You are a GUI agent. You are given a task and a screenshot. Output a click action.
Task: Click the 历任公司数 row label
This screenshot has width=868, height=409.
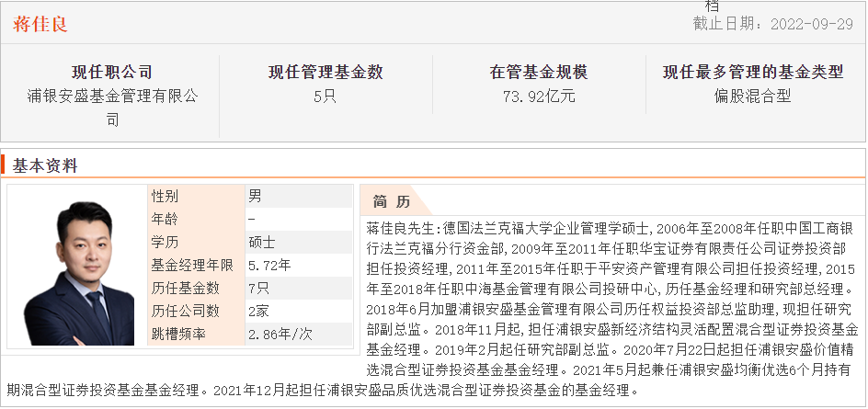click(x=186, y=311)
